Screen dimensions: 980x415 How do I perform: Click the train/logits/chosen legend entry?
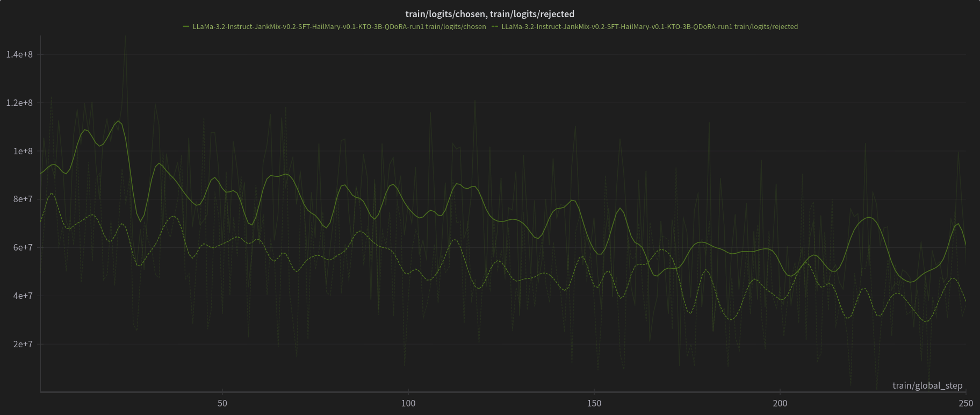334,26
